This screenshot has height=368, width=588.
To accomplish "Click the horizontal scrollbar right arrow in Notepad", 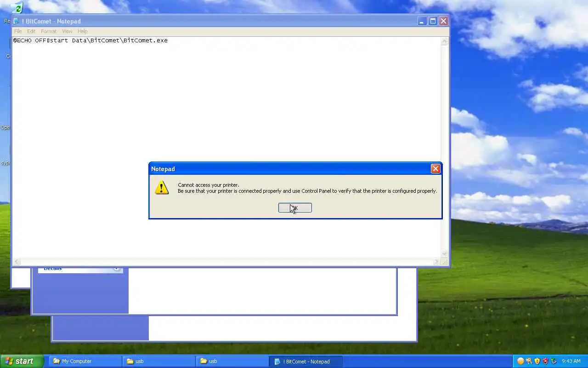I will pos(436,262).
